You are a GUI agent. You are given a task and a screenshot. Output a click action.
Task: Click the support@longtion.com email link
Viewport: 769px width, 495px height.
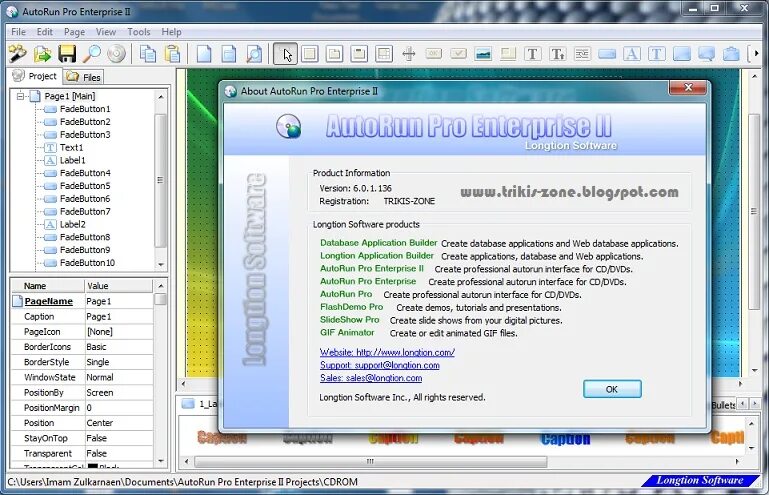point(380,365)
